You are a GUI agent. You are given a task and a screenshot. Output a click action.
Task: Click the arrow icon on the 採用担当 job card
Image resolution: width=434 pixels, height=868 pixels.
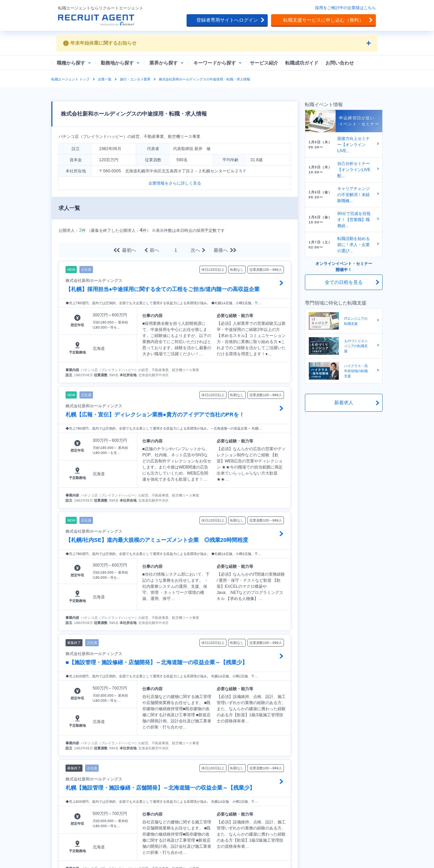click(281, 283)
